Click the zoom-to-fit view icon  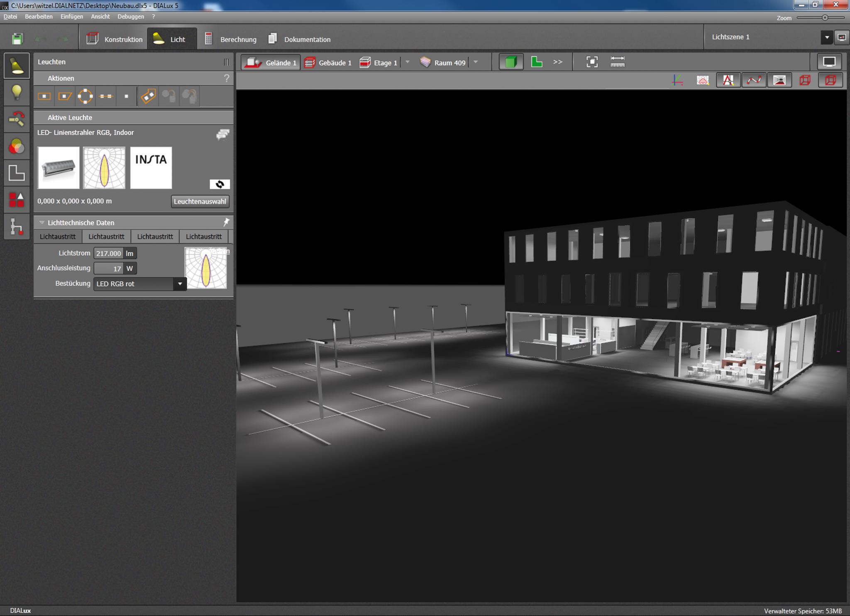(x=592, y=62)
